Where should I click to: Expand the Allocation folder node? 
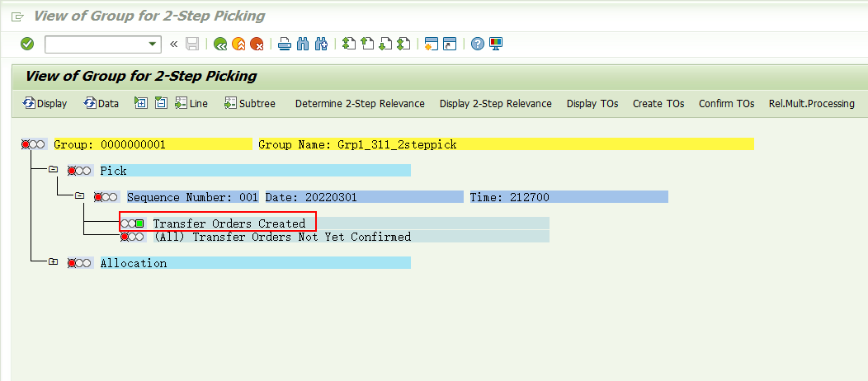pyautogui.click(x=53, y=261)
